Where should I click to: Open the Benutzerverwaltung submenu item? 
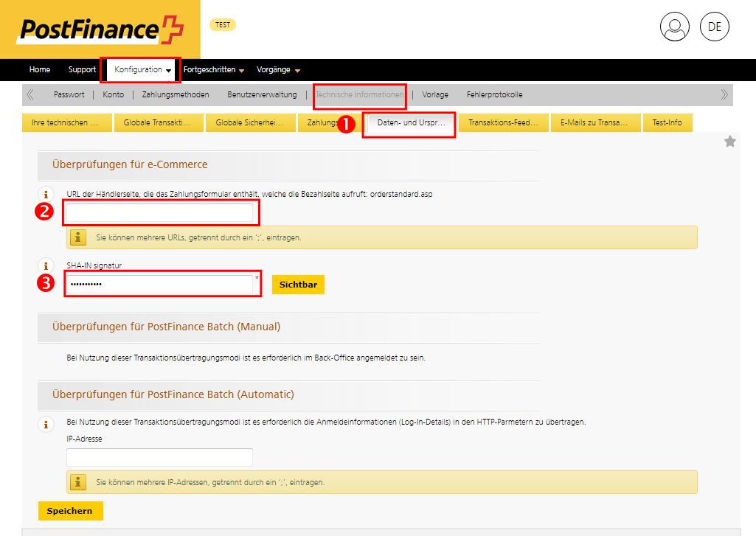click(263, 94)
